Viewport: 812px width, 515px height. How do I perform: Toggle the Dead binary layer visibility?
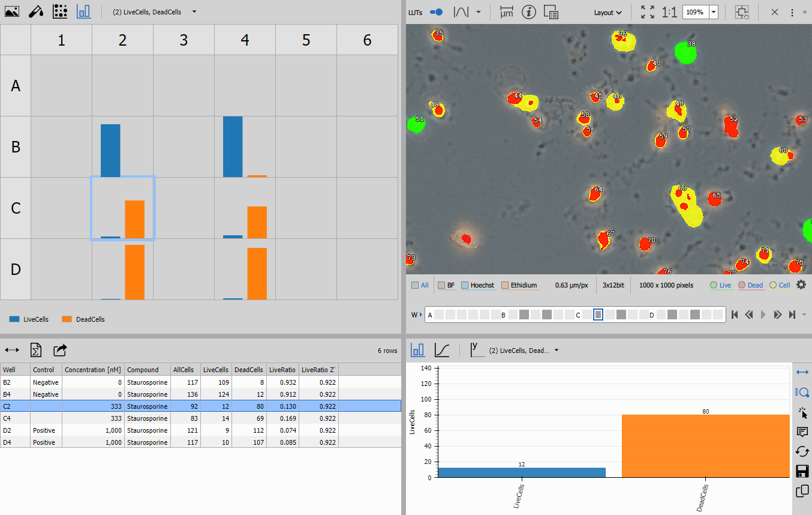click(742, 285)
